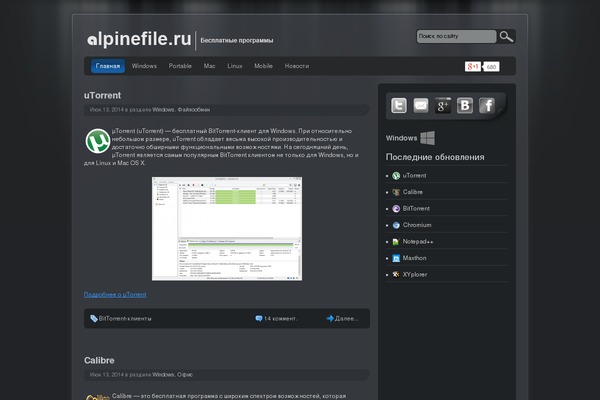Open the BitTorrent-клиенты tag link
600x400 pixels.
point(125,318)
